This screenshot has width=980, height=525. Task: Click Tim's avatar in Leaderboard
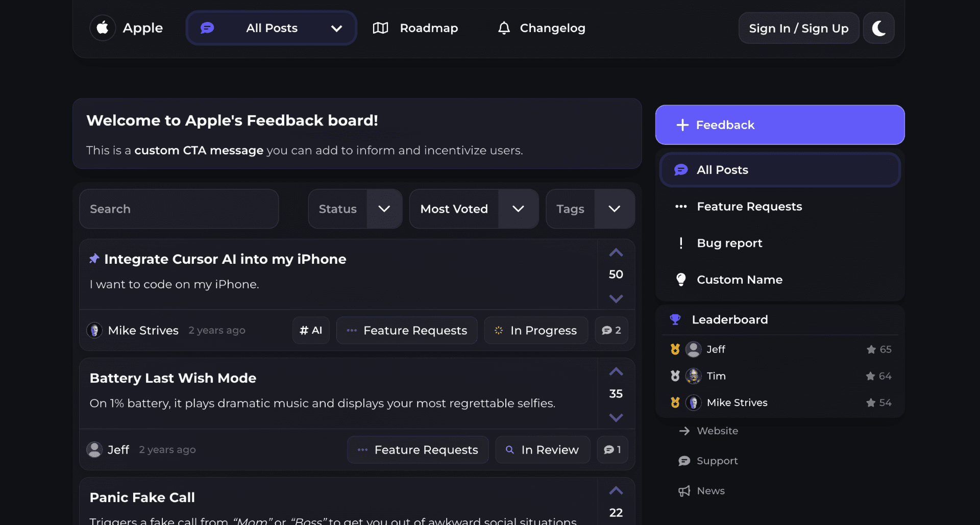[x=693, y=376]
